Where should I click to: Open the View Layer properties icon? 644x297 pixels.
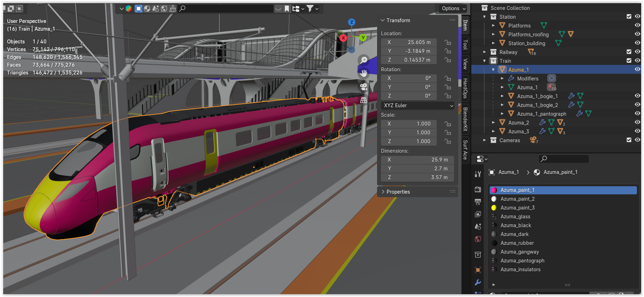pyautogui.click(x=478, y=214)
